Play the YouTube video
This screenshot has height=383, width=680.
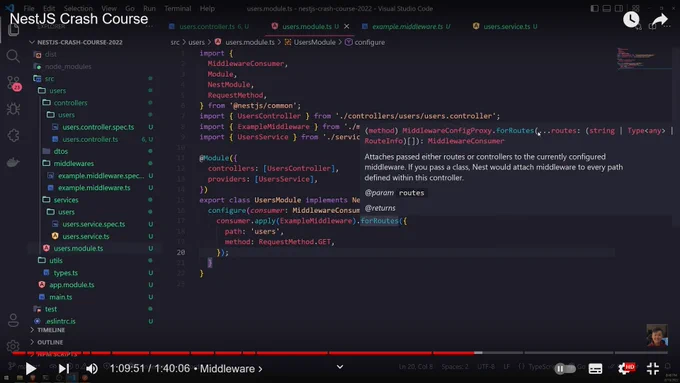tap(30, 369)
